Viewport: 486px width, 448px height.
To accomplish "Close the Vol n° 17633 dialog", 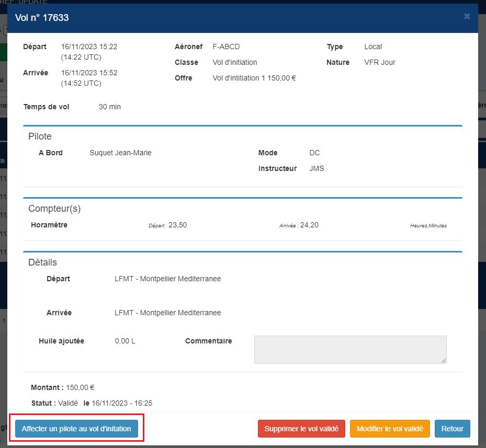I will coord(467,16).
